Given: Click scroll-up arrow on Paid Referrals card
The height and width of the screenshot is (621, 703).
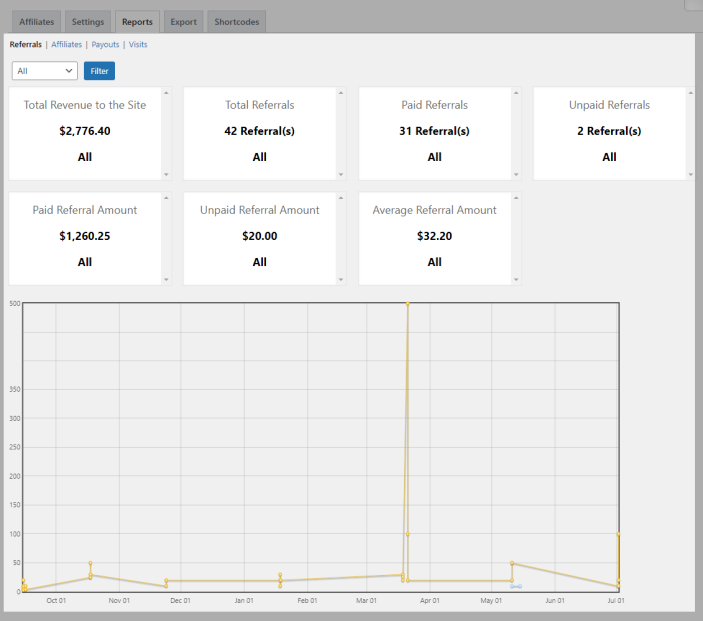Looking at the screenshot, I should (516, 93).
